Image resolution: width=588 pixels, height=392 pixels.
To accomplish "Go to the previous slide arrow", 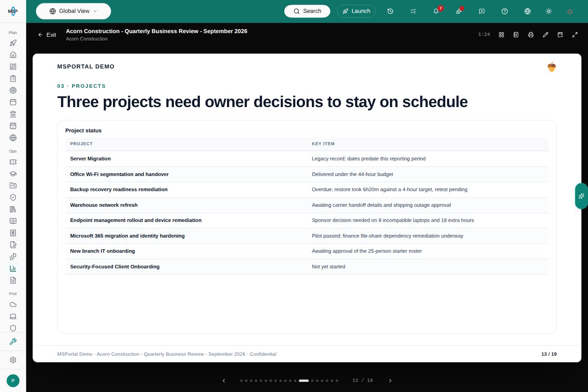I will (224, 381).
